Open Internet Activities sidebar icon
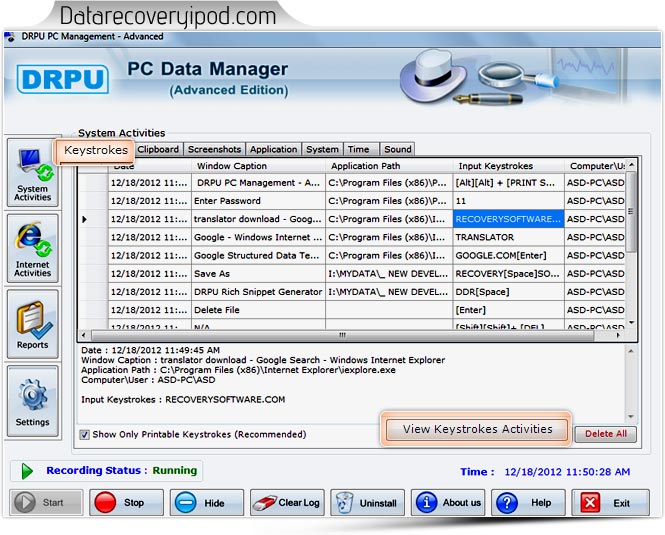 [32, 249]
